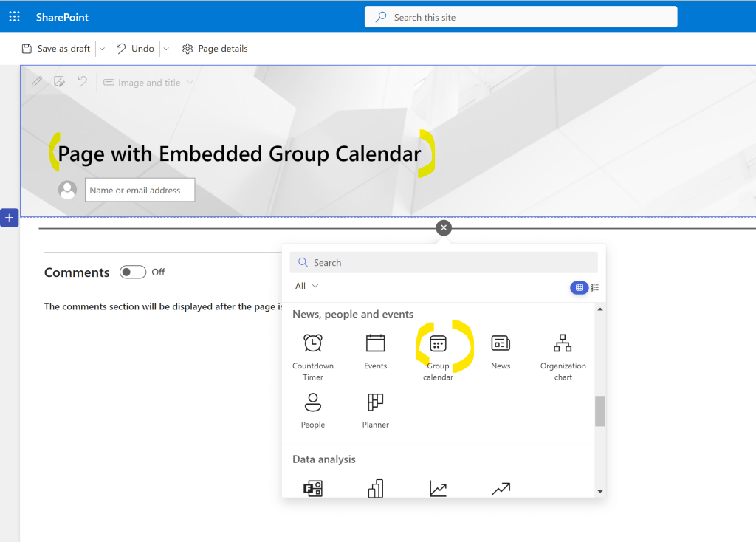Open Page details panel

(215, 49)
